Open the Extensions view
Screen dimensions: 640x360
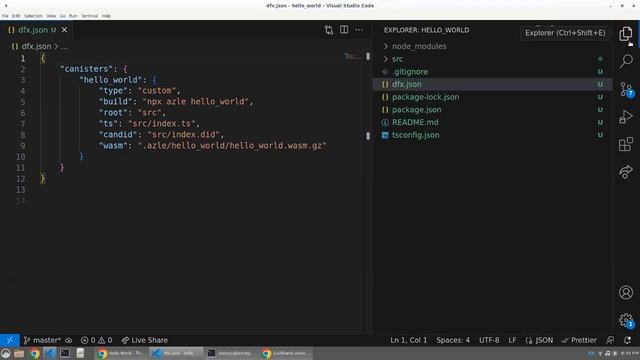(626, 144)
